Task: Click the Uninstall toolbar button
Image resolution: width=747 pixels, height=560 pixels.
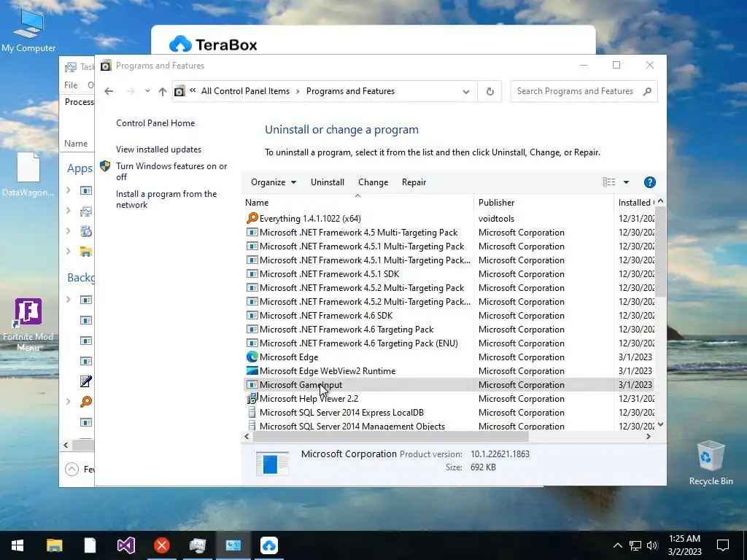Action: pyautogui.click(x=328, y=182)
